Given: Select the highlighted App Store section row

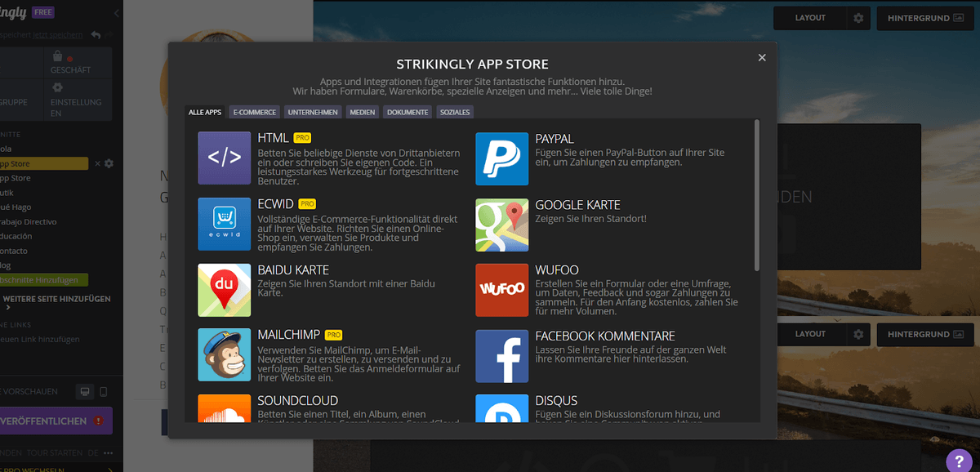Looking at the screenshot, I should pyautogui.click(x=43, y=163).
